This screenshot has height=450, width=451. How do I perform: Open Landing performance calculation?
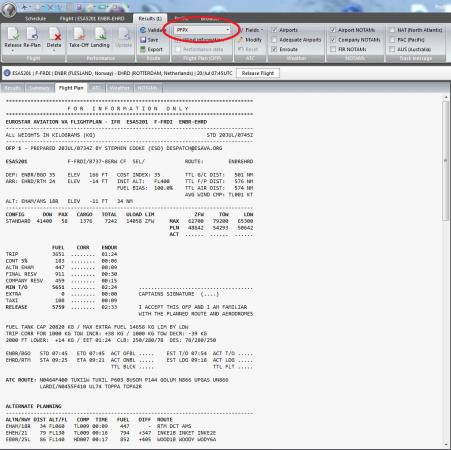[x=100, y=37]
